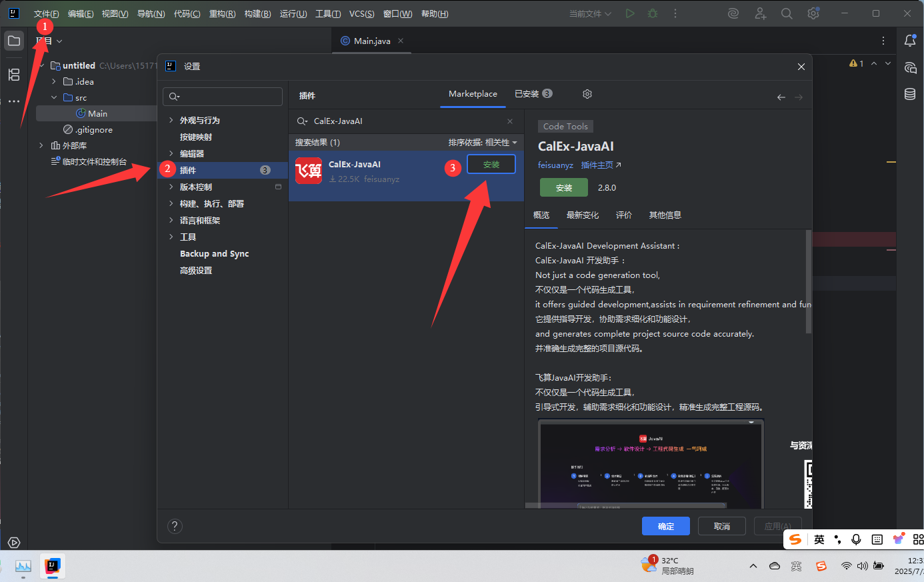
Task: Open the 排序依据: 相关性 sort dropdown
Action: [x=483, y=143]
